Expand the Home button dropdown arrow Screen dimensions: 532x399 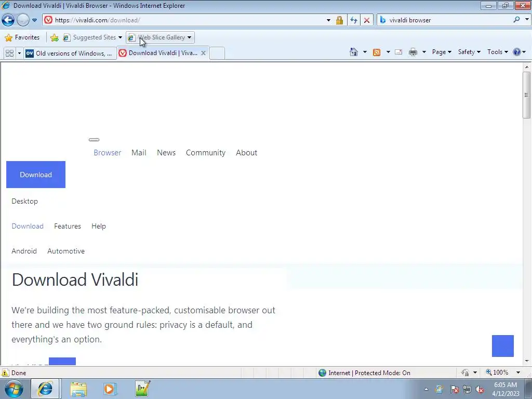365,52
